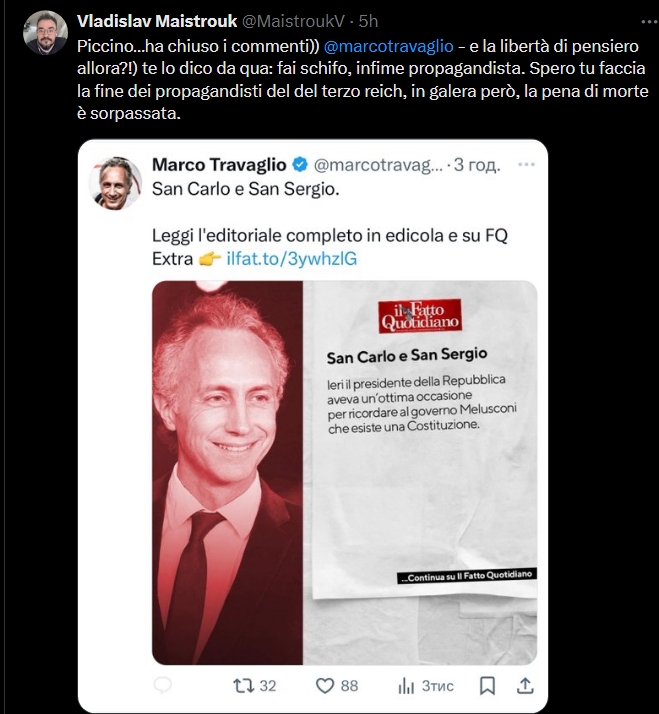Open Marco Travaglio's small profile picture
This screenshot has width=659, height=714.
pyautogui.click(x=115, y=184)
